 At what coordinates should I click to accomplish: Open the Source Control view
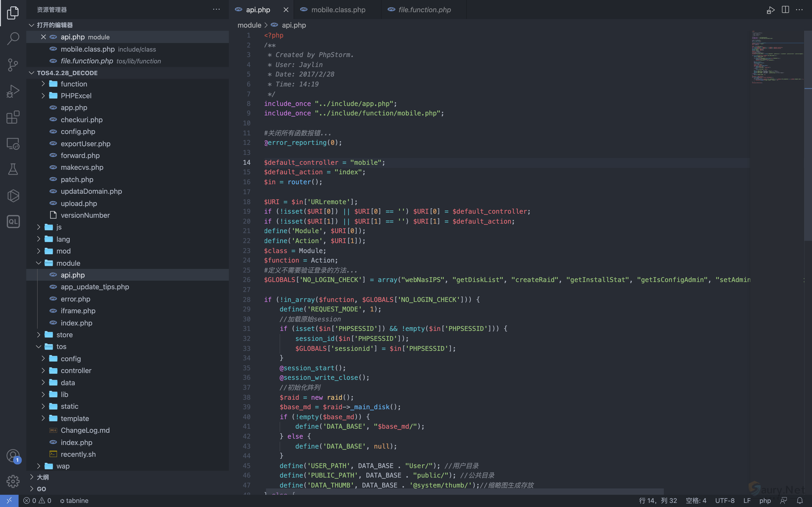coord(13,65)
